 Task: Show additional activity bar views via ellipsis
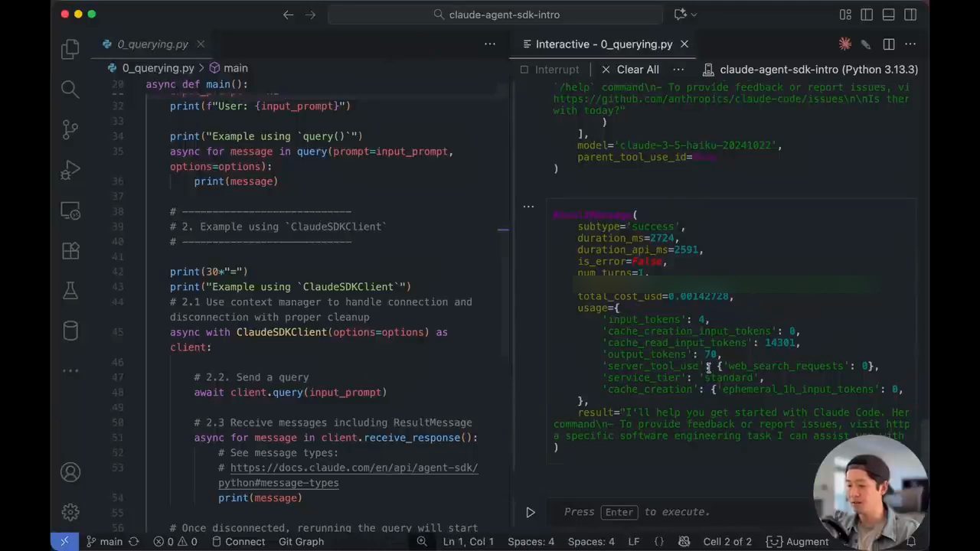point(70,370)
